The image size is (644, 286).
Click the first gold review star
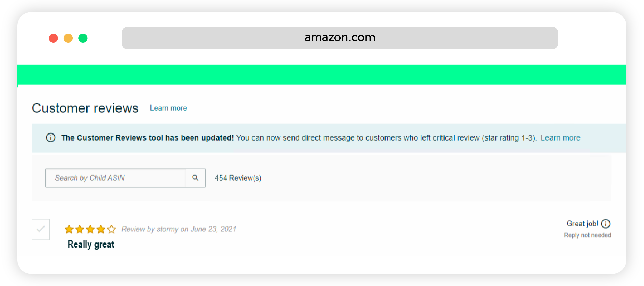[69, 229]
